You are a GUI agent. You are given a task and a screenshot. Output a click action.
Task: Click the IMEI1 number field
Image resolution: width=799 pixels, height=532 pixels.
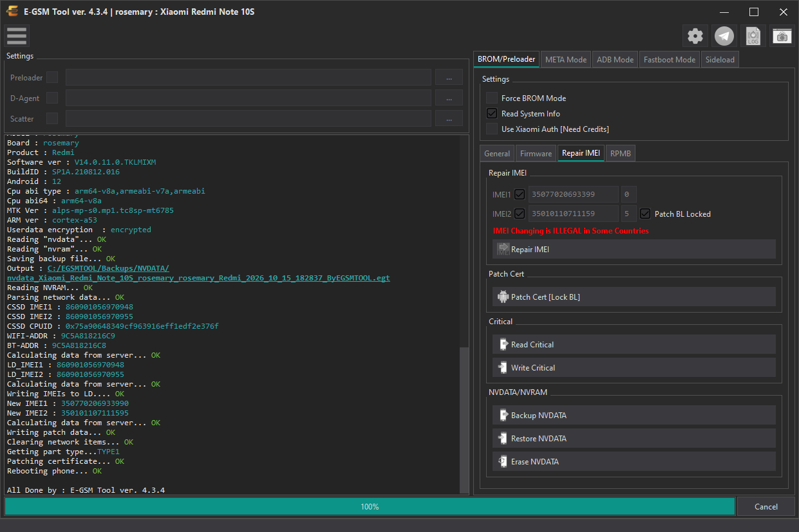pos(573,194)
